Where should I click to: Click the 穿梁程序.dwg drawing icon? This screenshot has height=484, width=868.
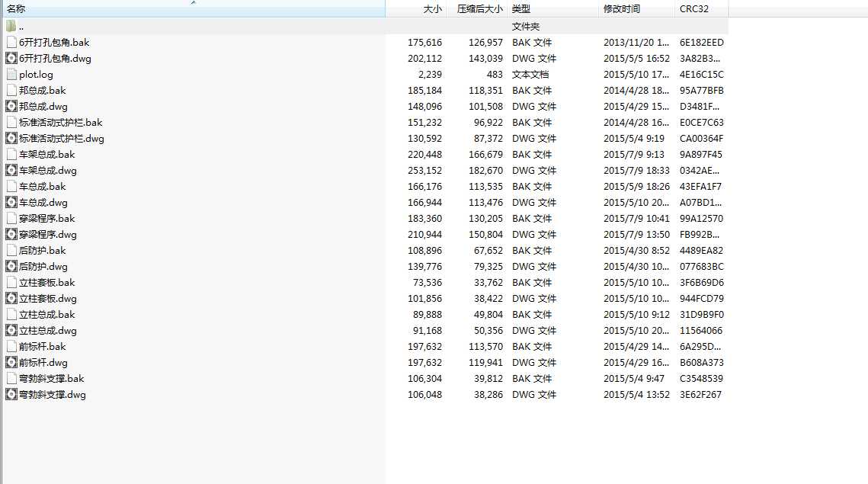(11, 235)
